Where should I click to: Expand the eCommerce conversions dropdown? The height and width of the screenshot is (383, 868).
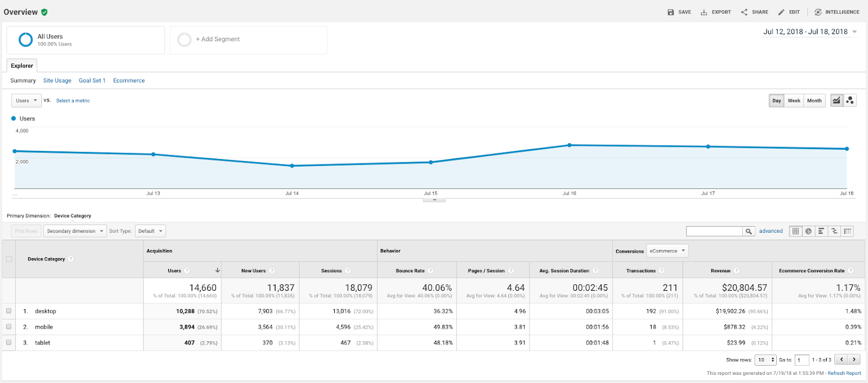[x=667, y=251]
